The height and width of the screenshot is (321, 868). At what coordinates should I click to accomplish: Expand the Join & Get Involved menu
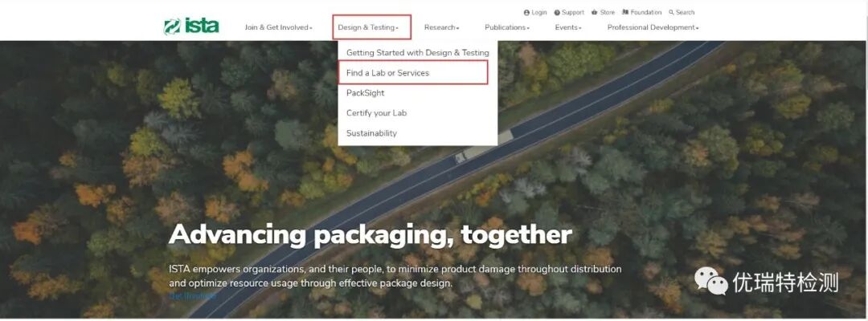(278, 27)
